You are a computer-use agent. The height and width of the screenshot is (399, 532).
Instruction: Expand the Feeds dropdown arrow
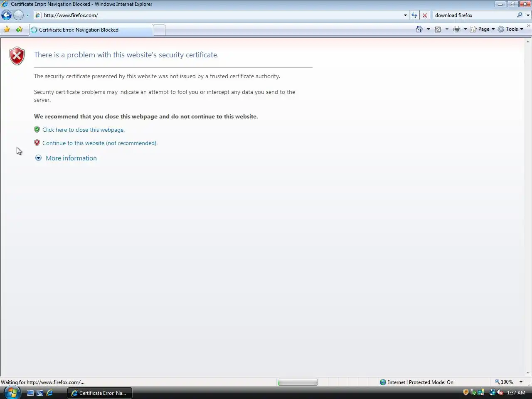click(x=447, y=29)
